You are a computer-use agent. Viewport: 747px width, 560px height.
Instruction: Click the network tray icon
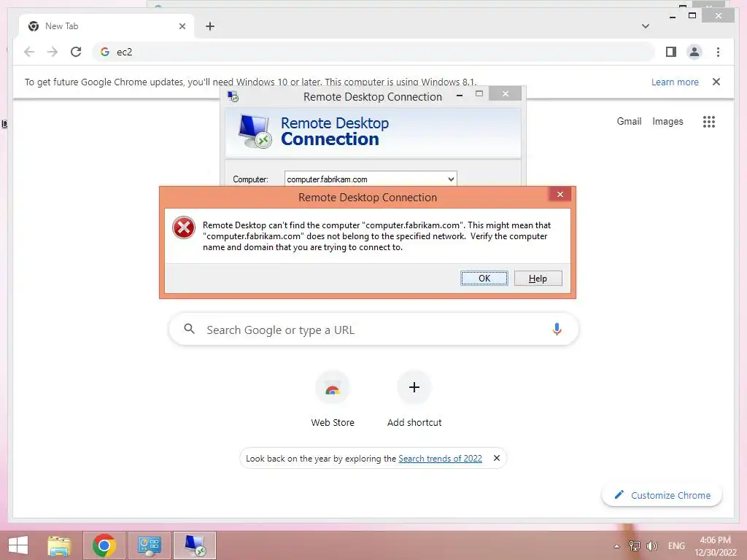[635, 545]
